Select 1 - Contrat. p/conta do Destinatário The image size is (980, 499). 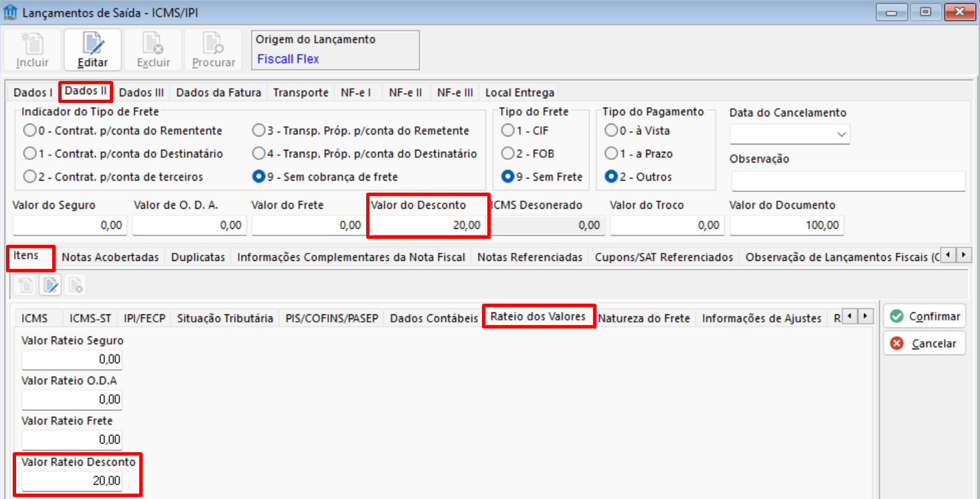pos(123,154)
